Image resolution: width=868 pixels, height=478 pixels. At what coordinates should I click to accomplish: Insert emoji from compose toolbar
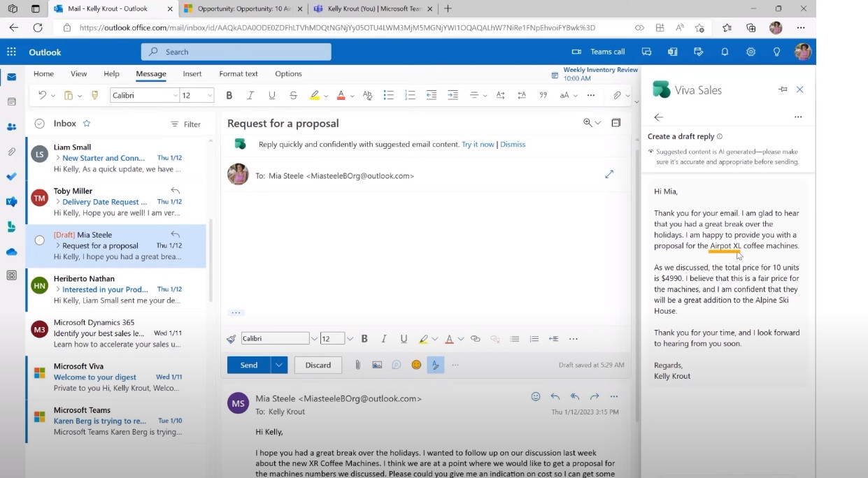[x=416, y=365]
